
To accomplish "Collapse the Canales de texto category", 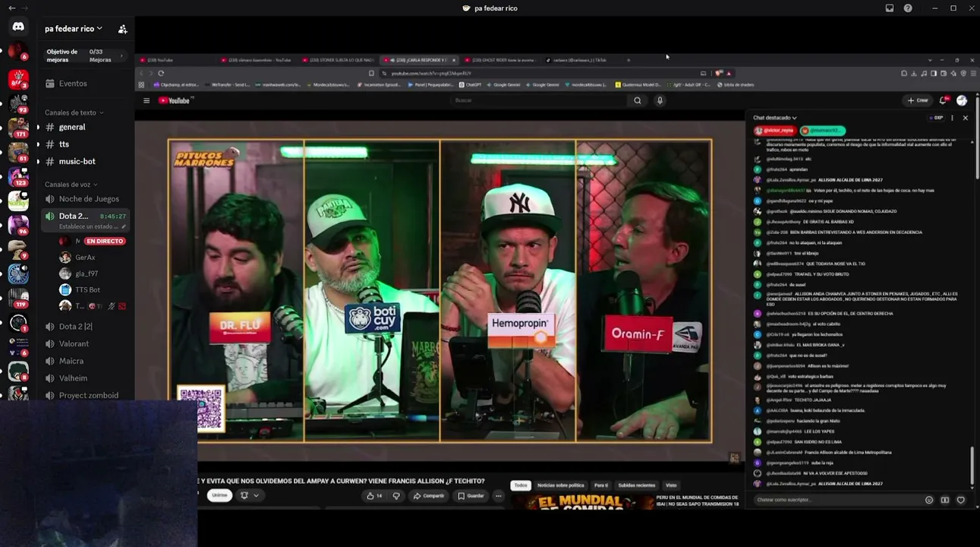I will pos(74,112).
